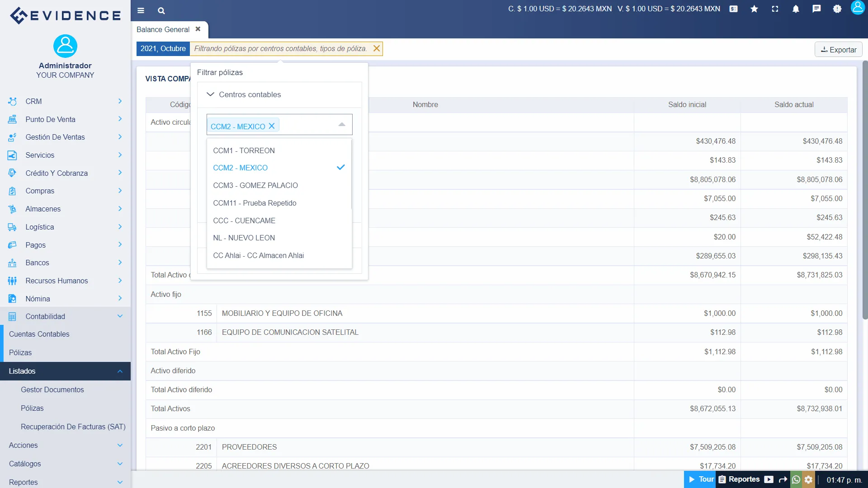Open the favorites star icon

coord(754,9)
